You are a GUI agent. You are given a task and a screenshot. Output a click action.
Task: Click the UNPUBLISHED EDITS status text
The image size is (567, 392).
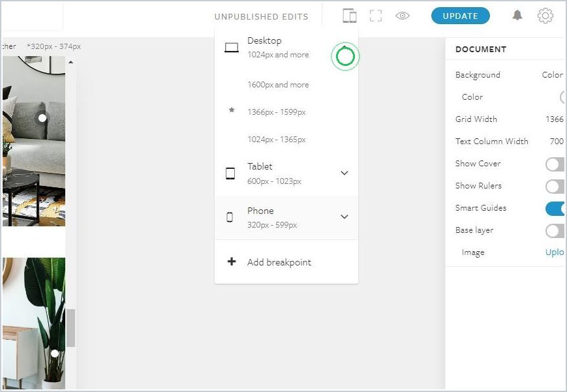262,17
